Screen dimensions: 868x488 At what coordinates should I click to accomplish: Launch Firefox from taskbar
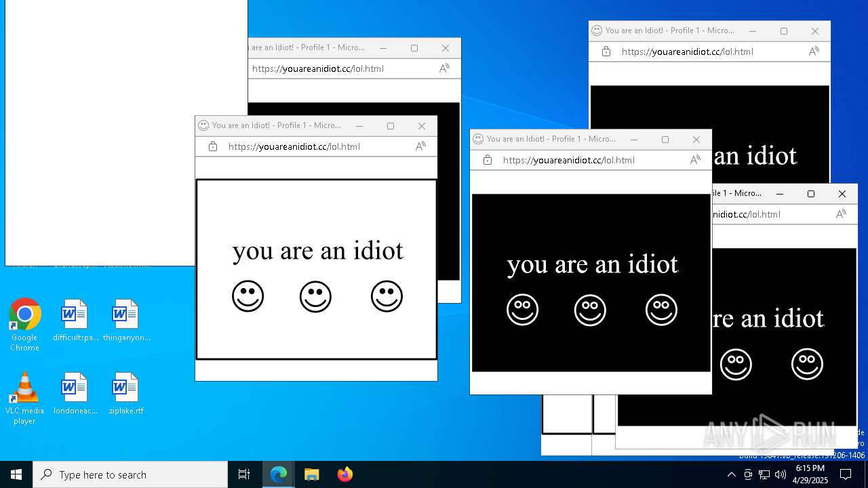click(345, 474)
